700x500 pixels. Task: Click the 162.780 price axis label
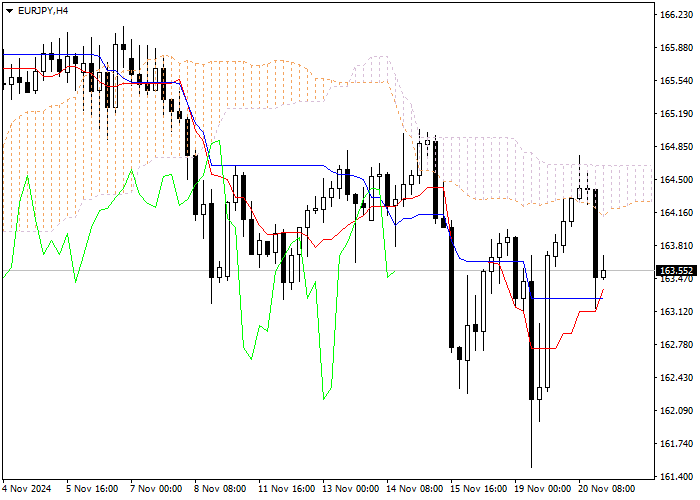pos(676,345)
